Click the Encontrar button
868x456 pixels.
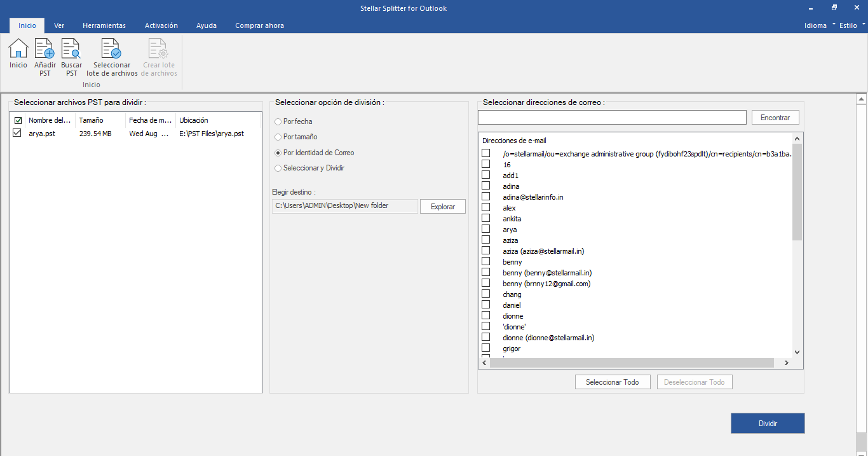click(775, 118)
